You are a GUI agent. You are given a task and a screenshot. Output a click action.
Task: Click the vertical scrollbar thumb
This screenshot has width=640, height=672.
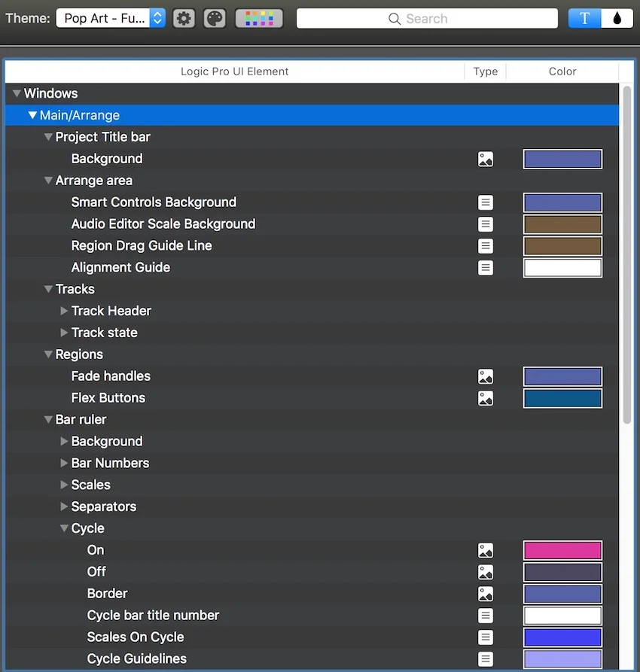point(627,255)
